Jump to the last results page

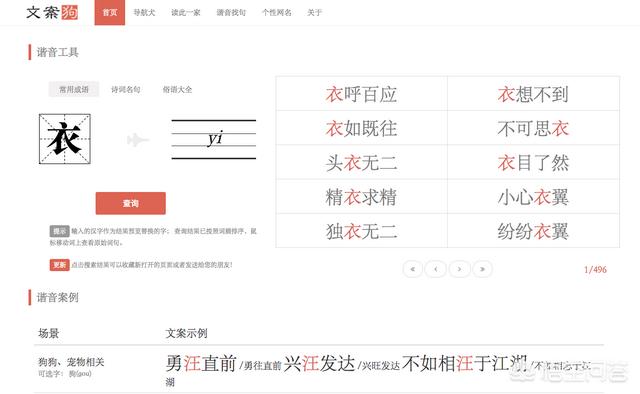[x=482, y=269]
